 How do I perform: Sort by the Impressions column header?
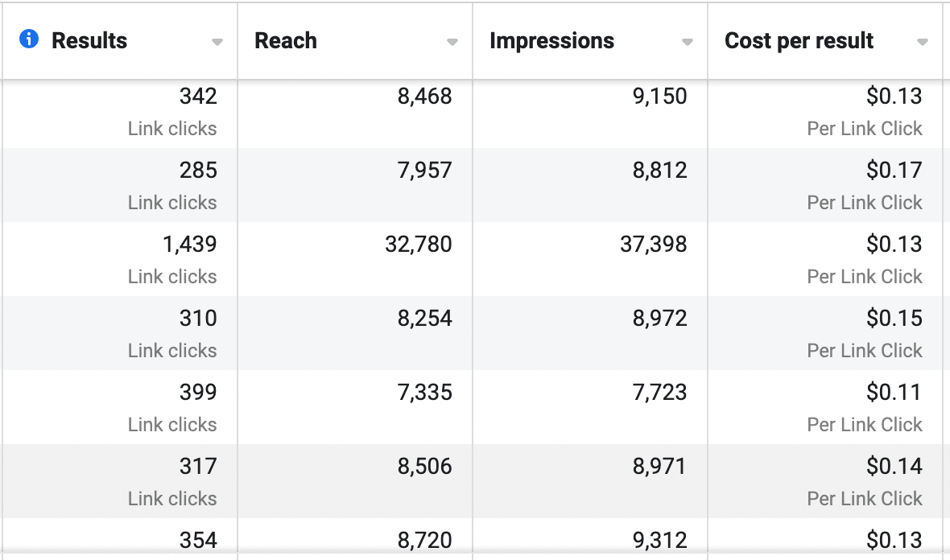(551, 41)
